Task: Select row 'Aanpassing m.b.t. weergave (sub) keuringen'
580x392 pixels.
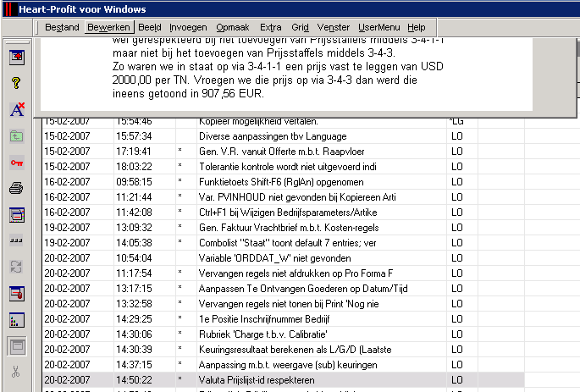Action: [x=283, y=365]
